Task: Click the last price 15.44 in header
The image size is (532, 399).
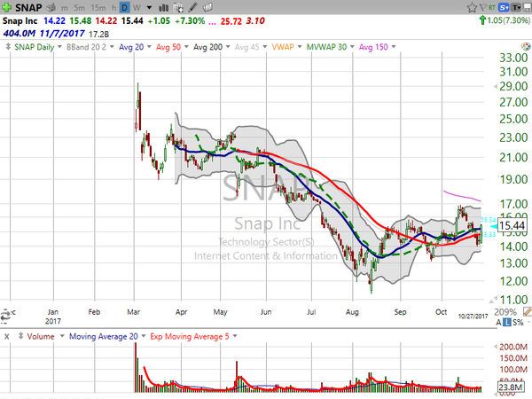Action: click(x=132, y=21)
